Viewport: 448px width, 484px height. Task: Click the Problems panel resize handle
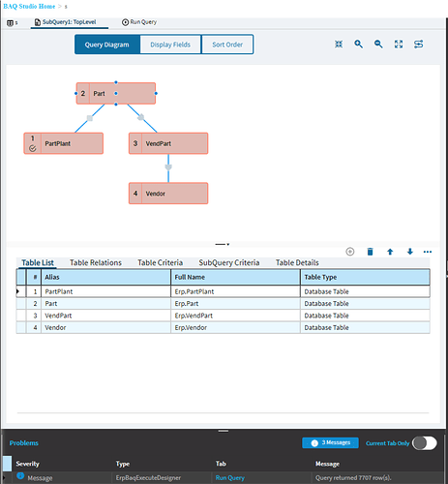click(224, 431)
